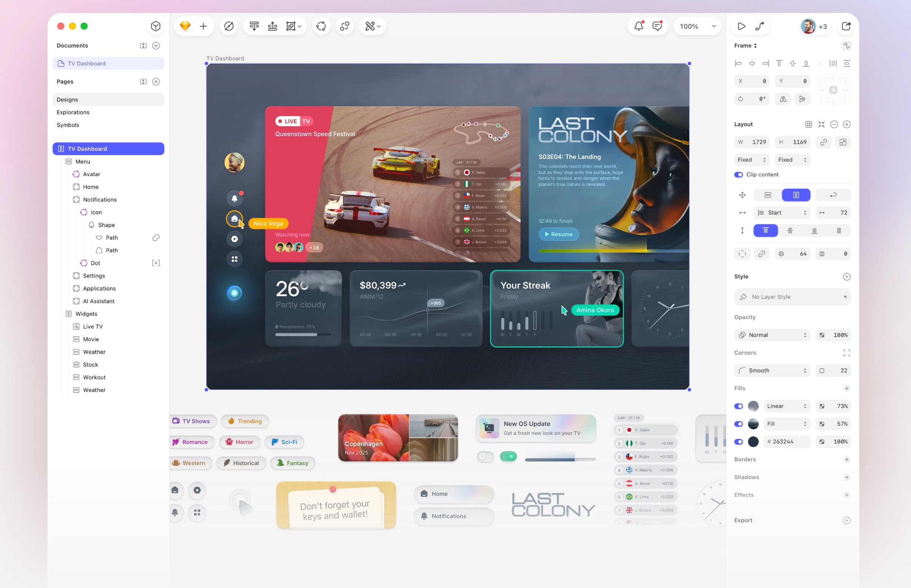Image resolution: width=911 pixels, height=588 pixels.
Task: Select the Live TV layer
Action: (x=93, y=326)
